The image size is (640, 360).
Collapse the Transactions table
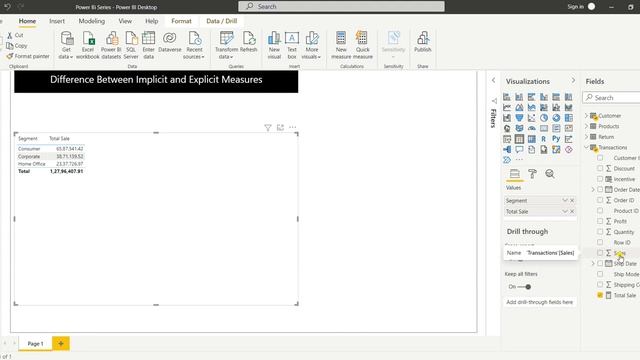coord(587,147)
